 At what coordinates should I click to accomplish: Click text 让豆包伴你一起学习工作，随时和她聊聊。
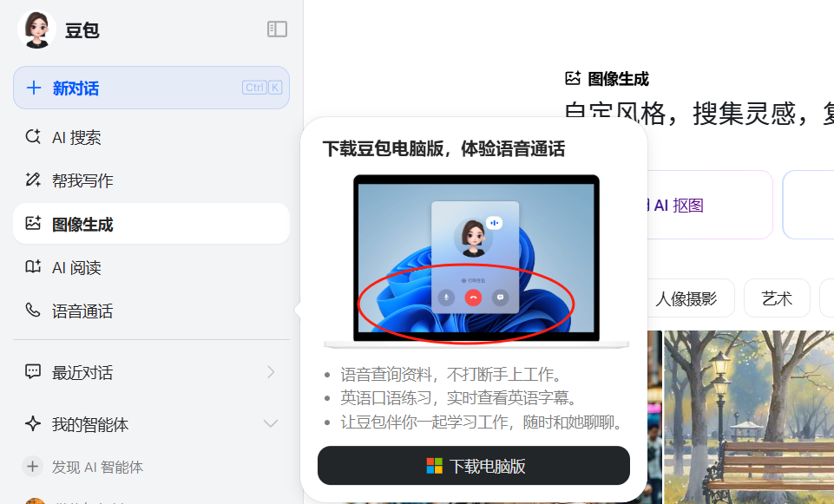tap(482, 422)
